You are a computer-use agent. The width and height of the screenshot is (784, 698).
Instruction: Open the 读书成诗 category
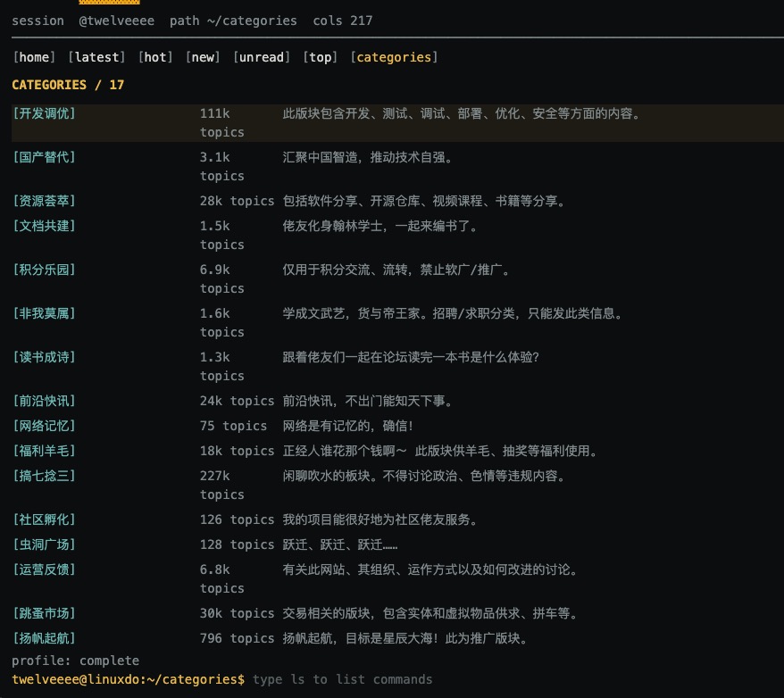(x=44, y=357)
